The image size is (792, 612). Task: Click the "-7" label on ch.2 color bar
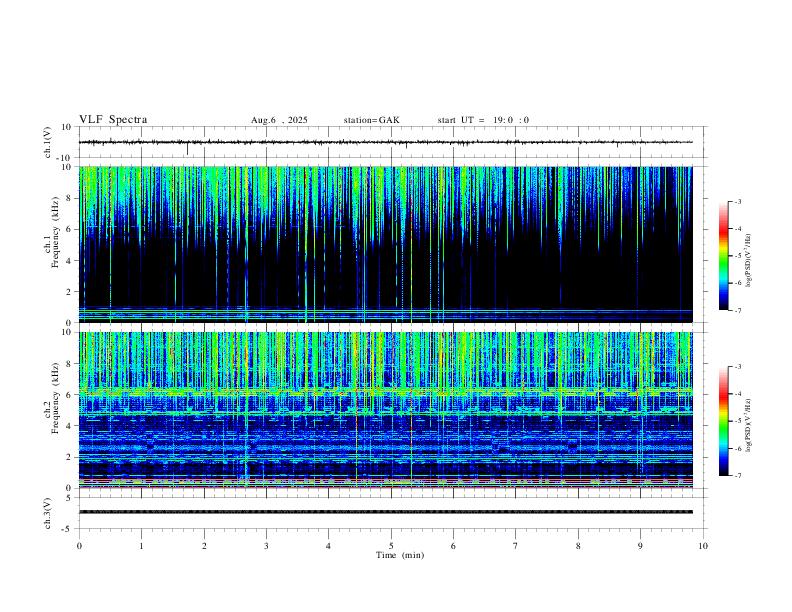737,476
